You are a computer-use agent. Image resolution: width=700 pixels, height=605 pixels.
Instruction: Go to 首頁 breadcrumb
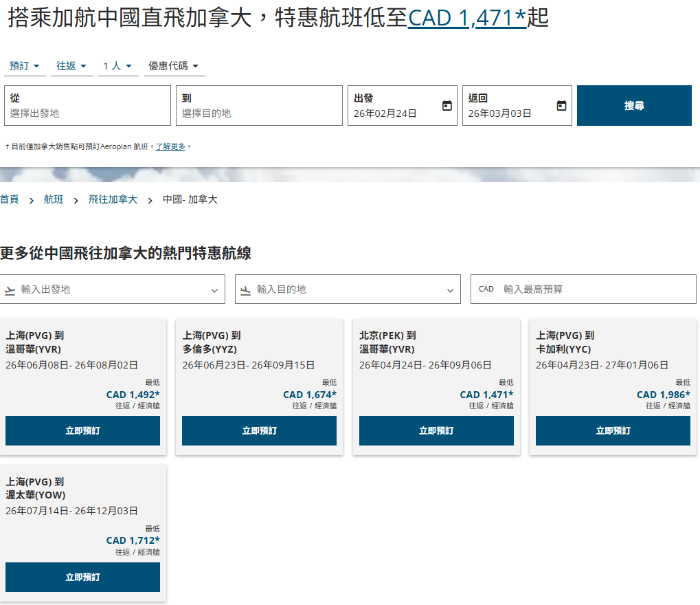pos(10,199)
